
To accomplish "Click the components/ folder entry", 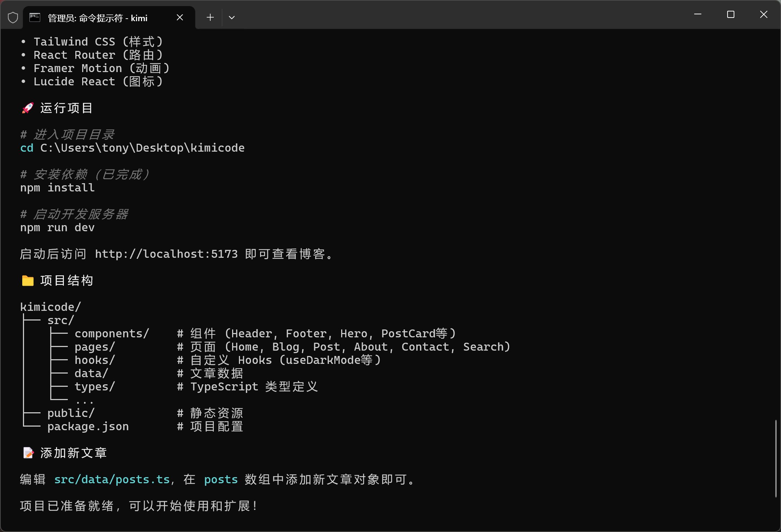I will click(x=112, y=334).
